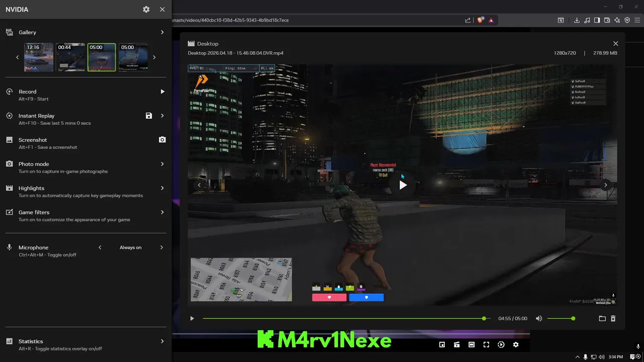The image size is (644, 362).
Task: Show next gallery thumbnails
Action: click(154, 57)
